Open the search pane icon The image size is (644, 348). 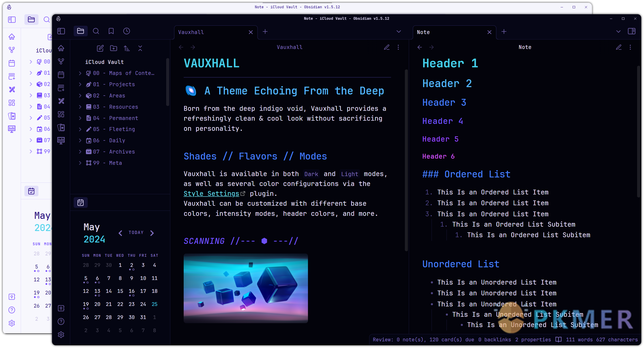click(96, 31)
